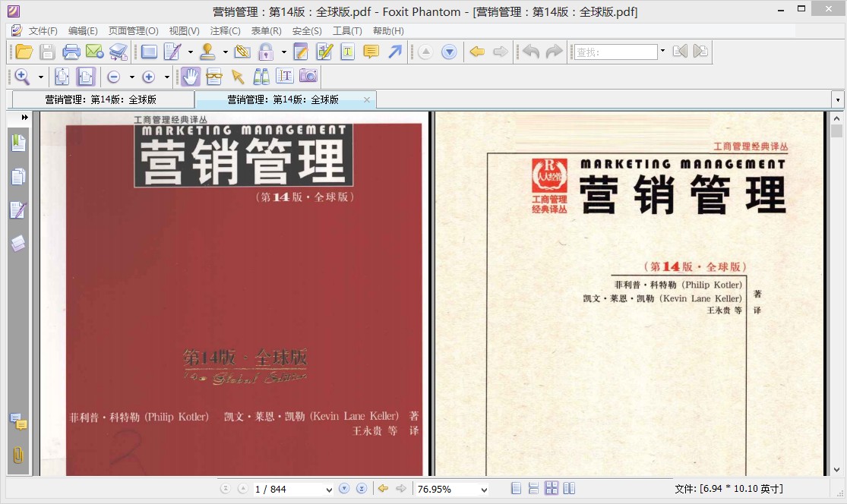847x504 pixels.
Task: Open the 安全(S) menu
Action: point(307,31)
